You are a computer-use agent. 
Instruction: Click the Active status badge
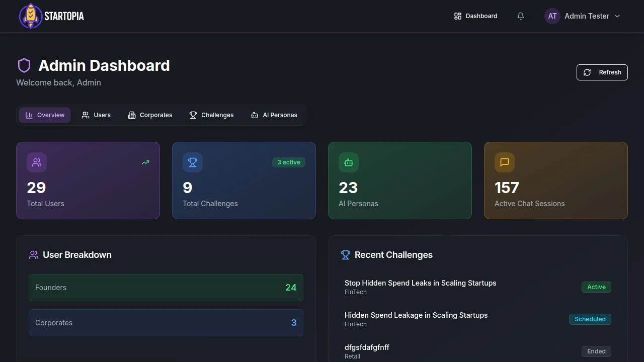coord(596,287)
